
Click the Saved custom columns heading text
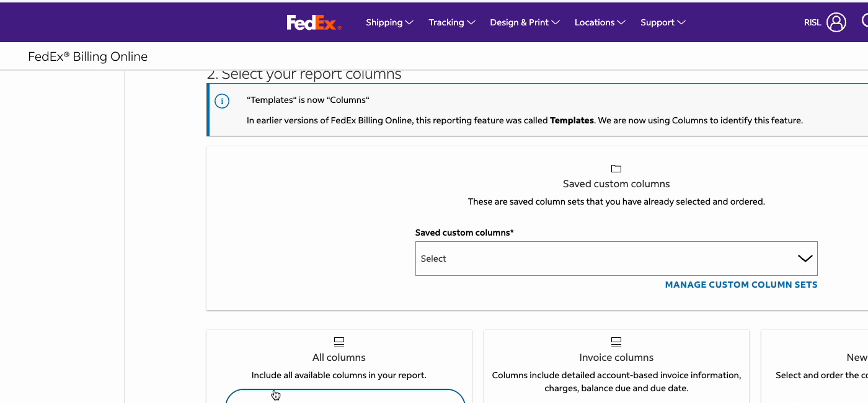pos(616,184)
